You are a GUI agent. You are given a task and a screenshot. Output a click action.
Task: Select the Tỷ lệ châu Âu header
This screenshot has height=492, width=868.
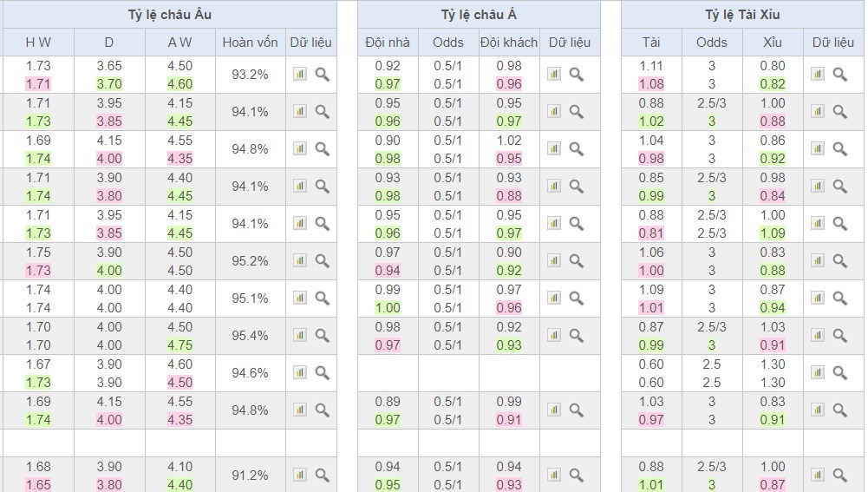coord(168,14)
